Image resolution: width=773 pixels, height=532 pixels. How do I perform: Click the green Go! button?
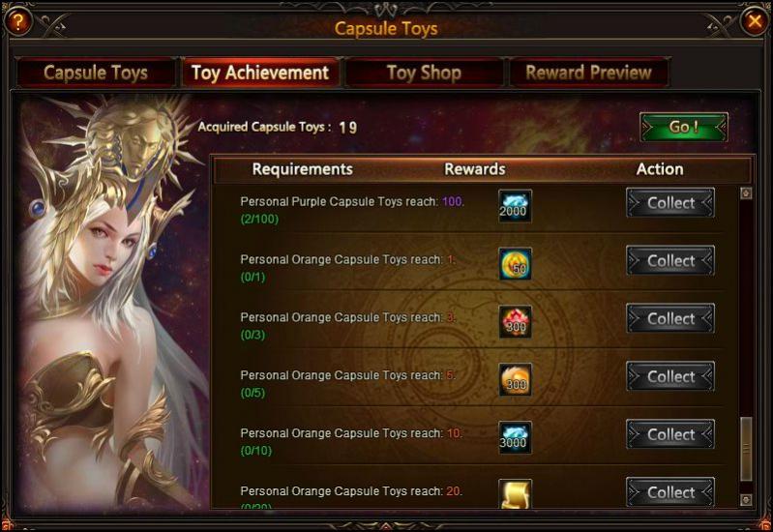pos(684,128)
